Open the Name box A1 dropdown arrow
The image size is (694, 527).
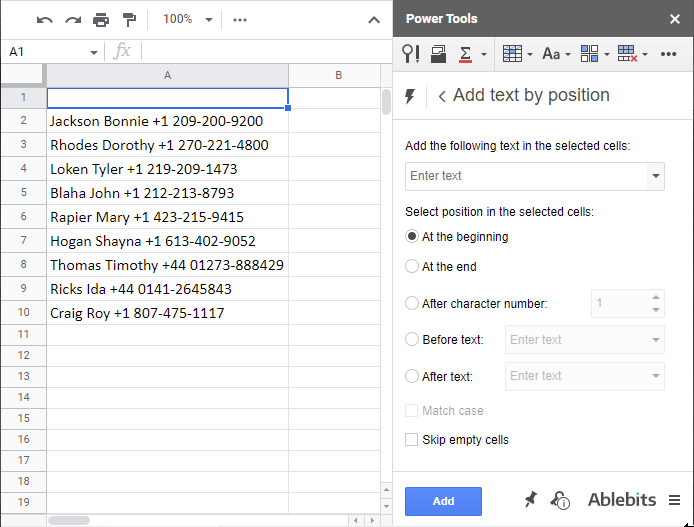[93, 53]
